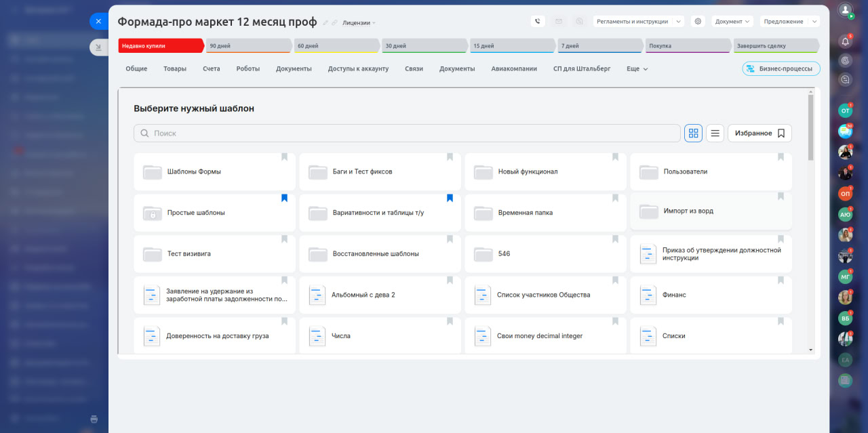Click the Бизнес-процессы button
Viewport: 868px width, 433px height.
coord(781,69)
